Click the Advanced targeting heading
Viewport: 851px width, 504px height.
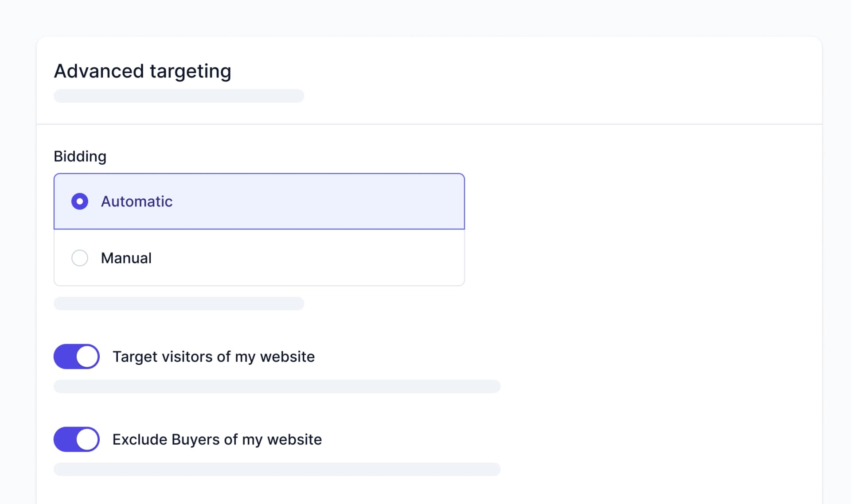coord(142,71)
